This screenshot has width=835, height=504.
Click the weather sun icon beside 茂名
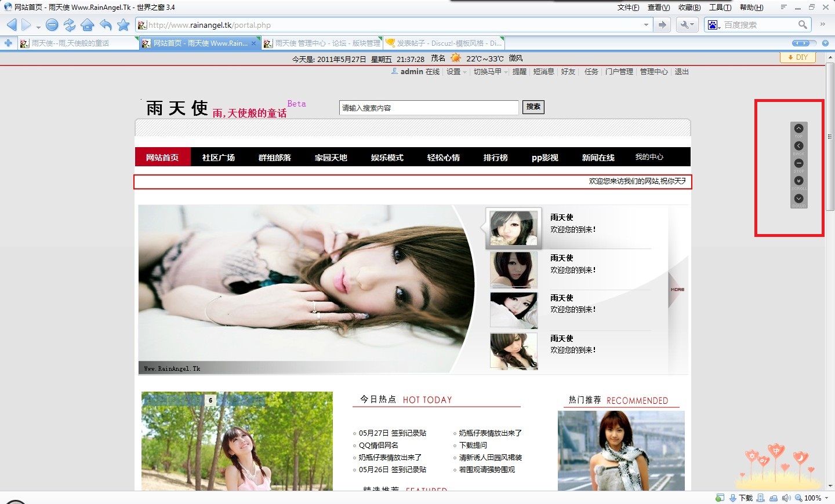[456, 58]
